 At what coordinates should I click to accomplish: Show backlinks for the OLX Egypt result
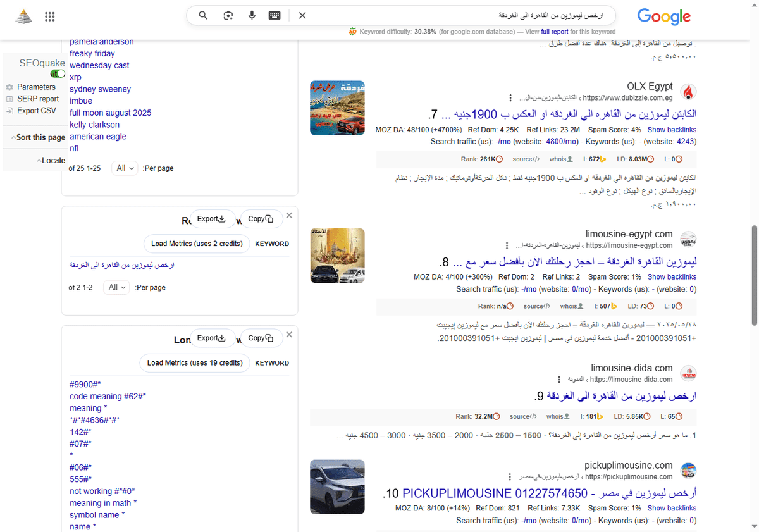(x=672, y=129)
